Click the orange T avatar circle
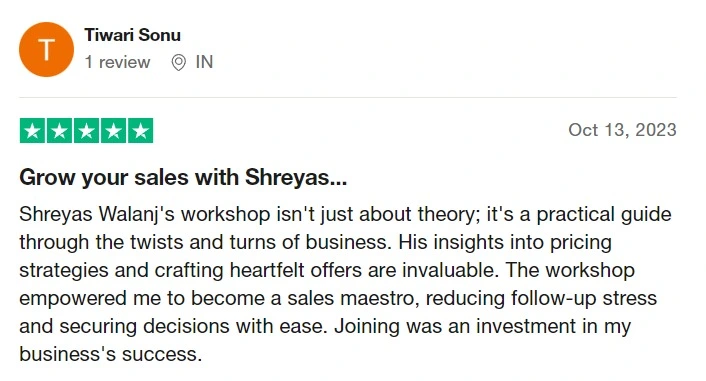 tap(46, 49)
